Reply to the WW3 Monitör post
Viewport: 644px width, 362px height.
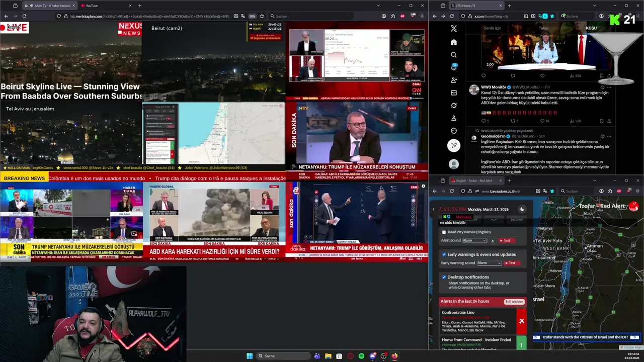point(483,121)
